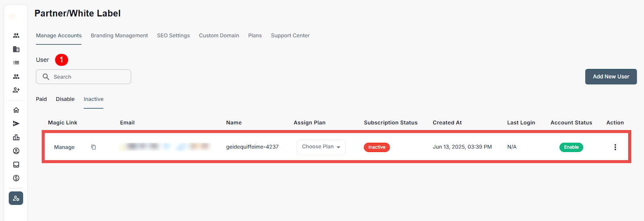Click the dollar sign icon in the sidebar

point(16,178)
